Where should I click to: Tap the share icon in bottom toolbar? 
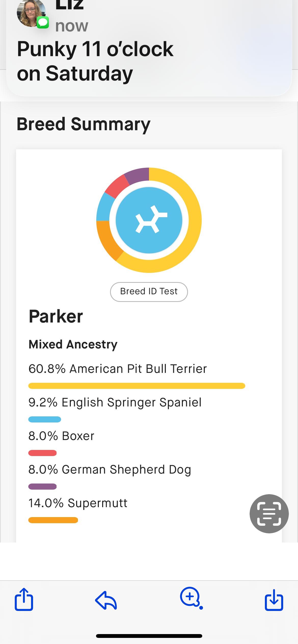point(24,599)
